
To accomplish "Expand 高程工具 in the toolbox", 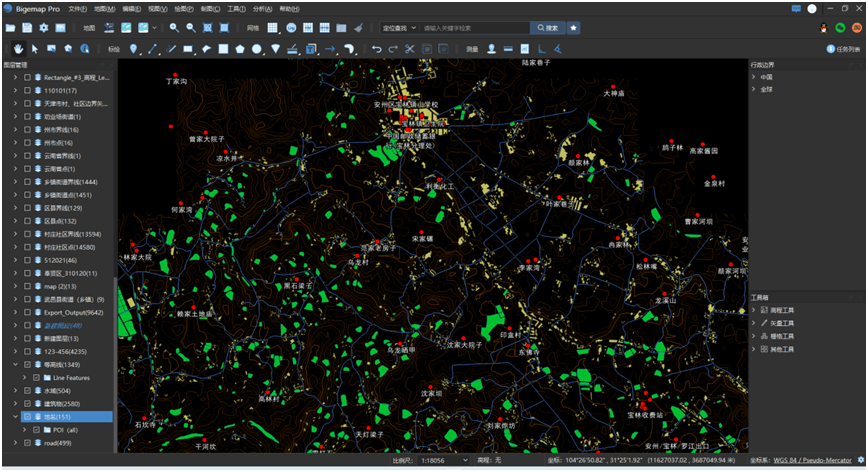I will (753, 310).
